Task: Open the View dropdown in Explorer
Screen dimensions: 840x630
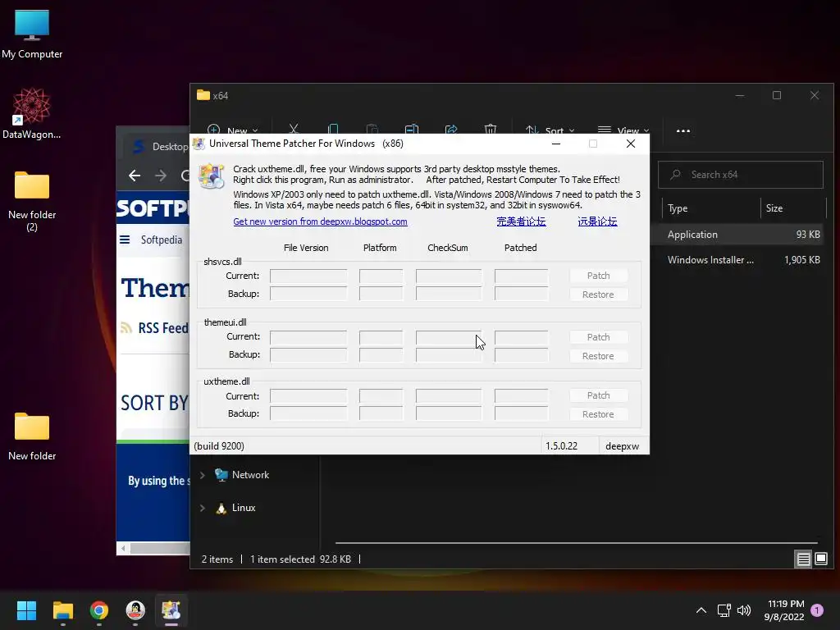Action: (x=623, y=130)
